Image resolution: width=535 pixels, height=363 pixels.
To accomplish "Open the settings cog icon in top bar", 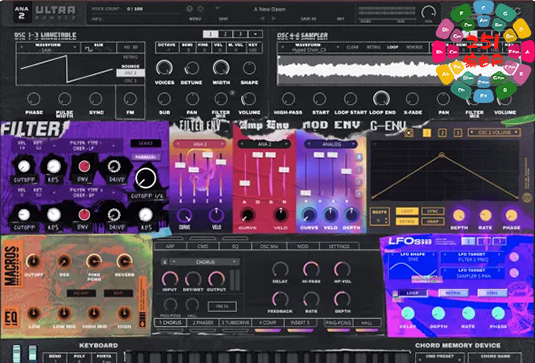I will (201, 9).
